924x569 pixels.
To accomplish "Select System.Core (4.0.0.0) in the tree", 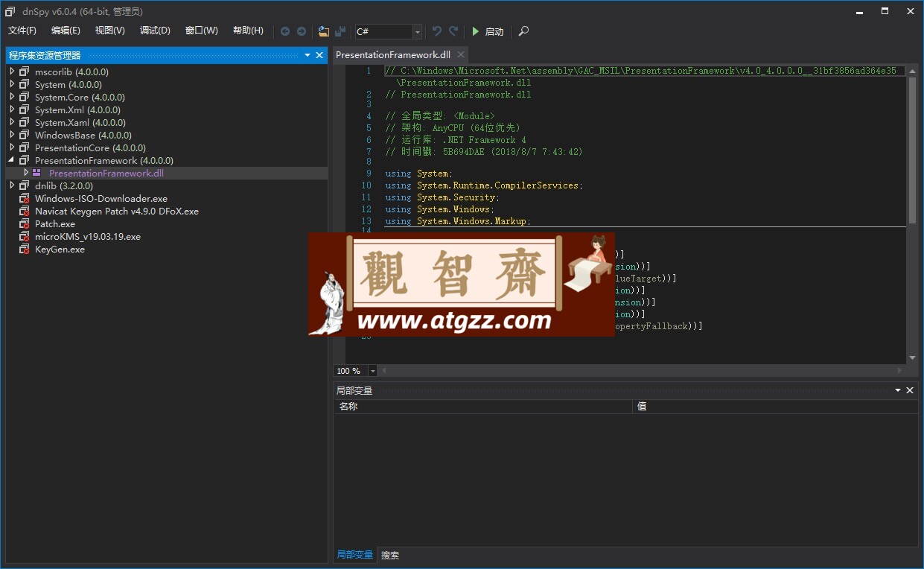I will point(80,98).
